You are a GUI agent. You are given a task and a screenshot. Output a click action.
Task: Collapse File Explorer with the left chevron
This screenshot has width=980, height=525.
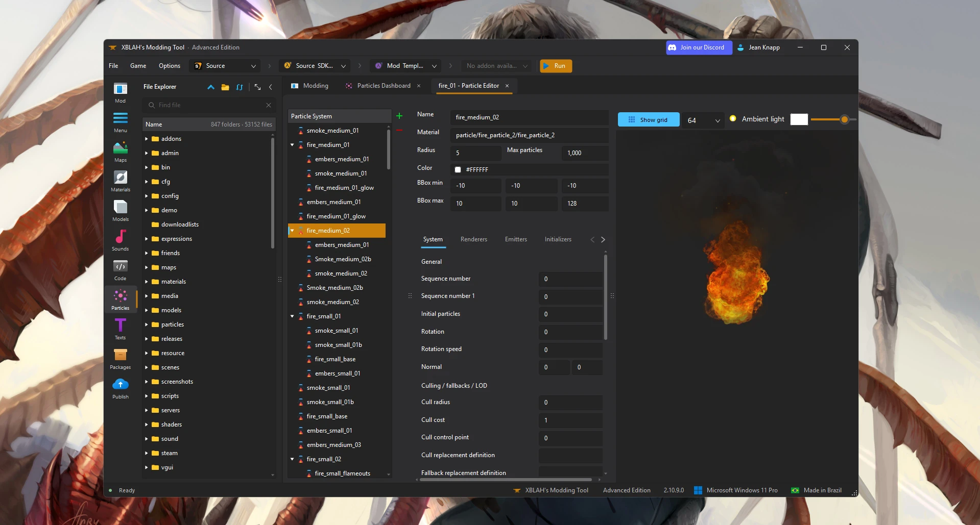point(271,87)
